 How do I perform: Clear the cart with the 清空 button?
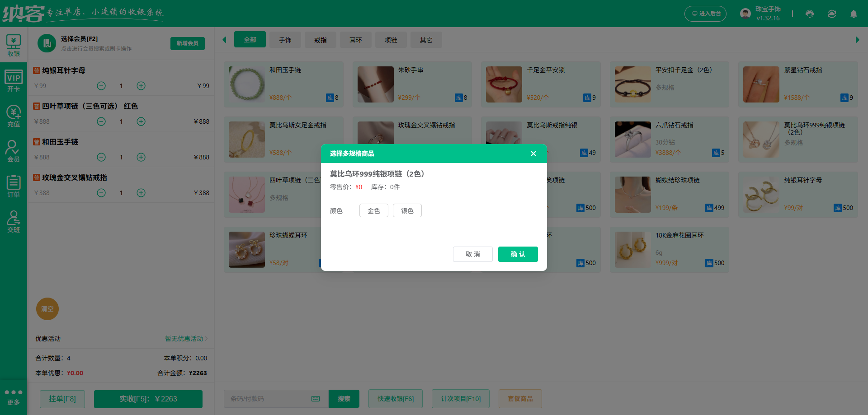click(x=47, y=309)
